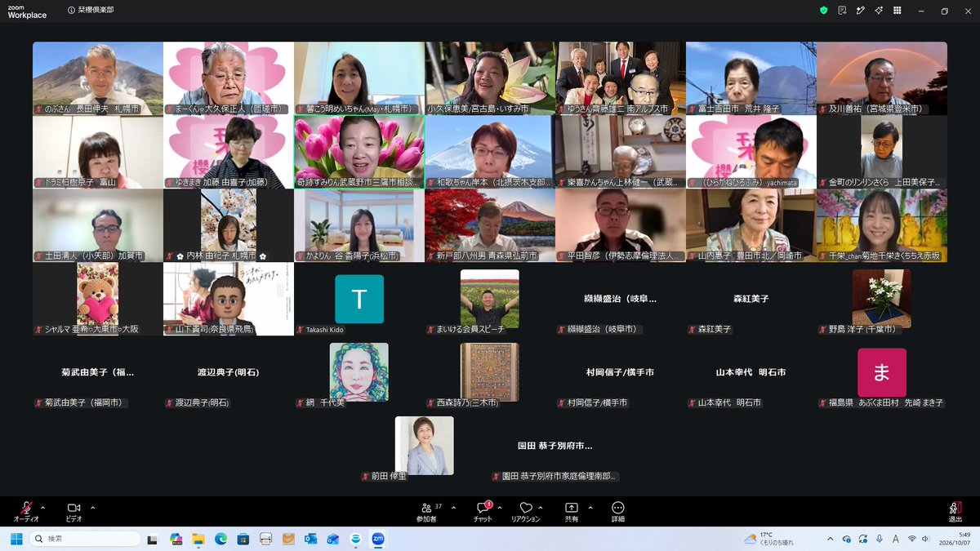The height and width of the screenshot is (551, 980).
Task: Select video tile of ドラミ相樹京子 富山
Action: tap(98, 152)
